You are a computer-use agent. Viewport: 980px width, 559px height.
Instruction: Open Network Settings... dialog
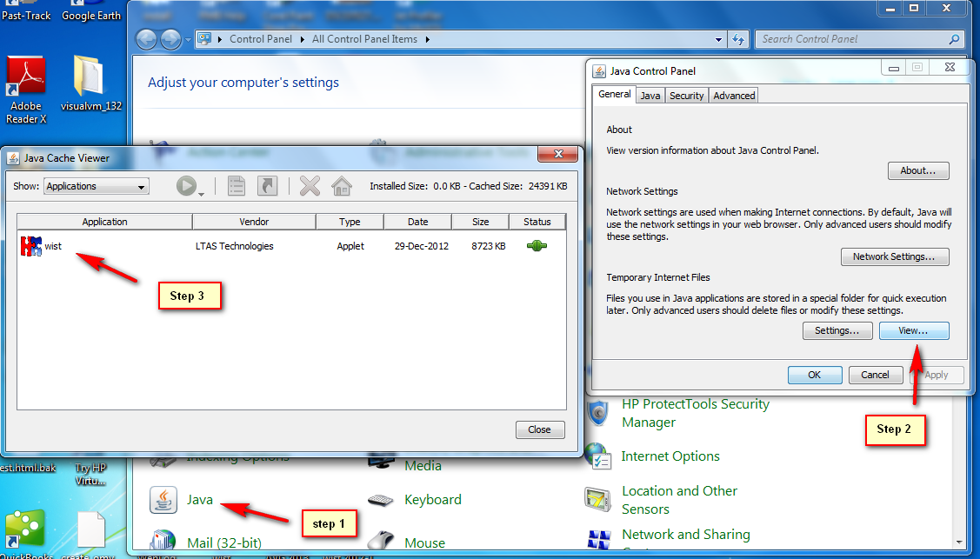coord(895,256)
